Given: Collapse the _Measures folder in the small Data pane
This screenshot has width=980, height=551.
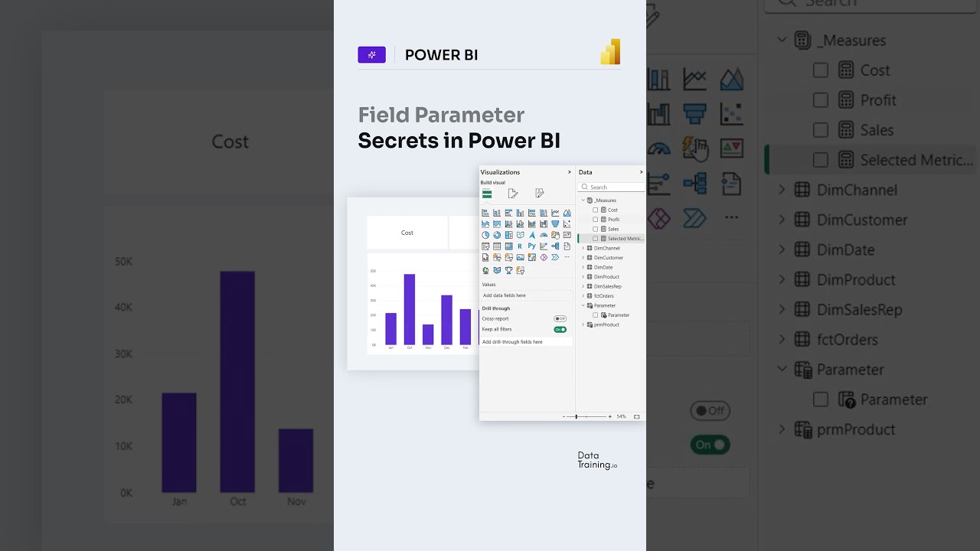Looking at the screenshot, I should [x=583, y=201].
